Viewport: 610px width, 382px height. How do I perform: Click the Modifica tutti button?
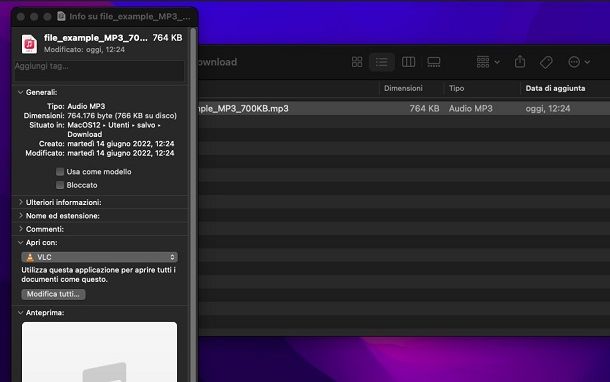point(53,294)
